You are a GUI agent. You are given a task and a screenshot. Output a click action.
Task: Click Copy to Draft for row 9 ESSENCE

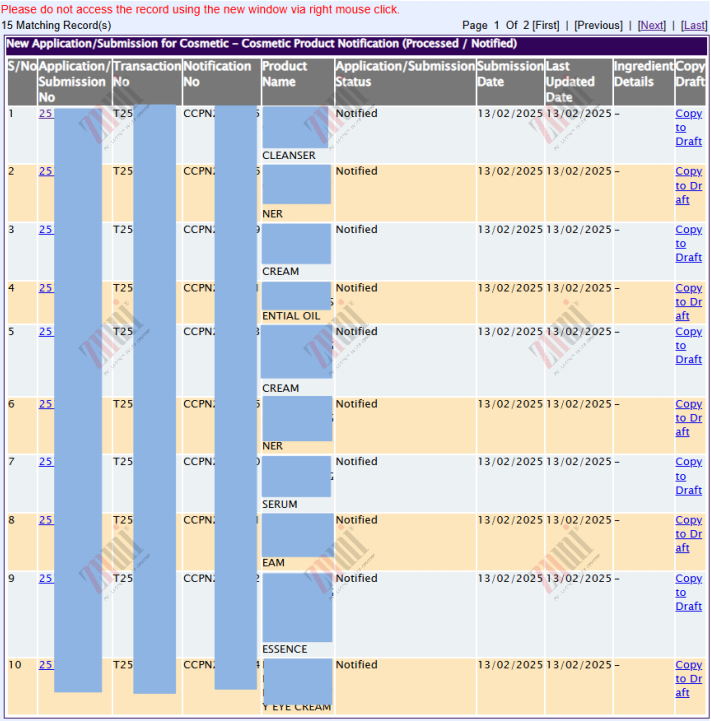tap(688, 592)
